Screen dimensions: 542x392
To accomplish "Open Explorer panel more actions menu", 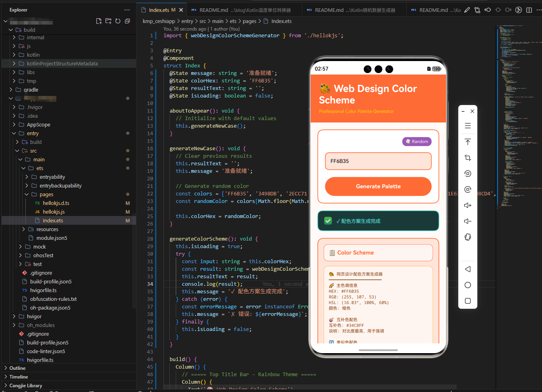I will click(x=127, y=10).
